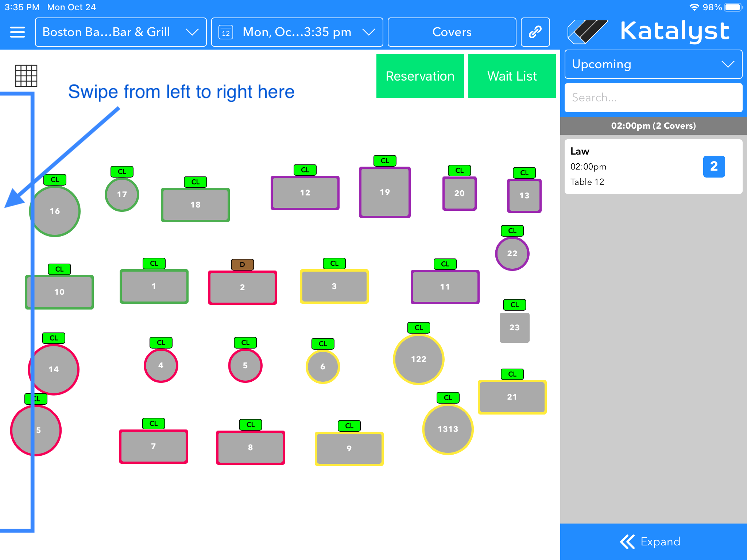747x560 pixels.
Task: Click the calendar date icon
Action: click(226, 32)
